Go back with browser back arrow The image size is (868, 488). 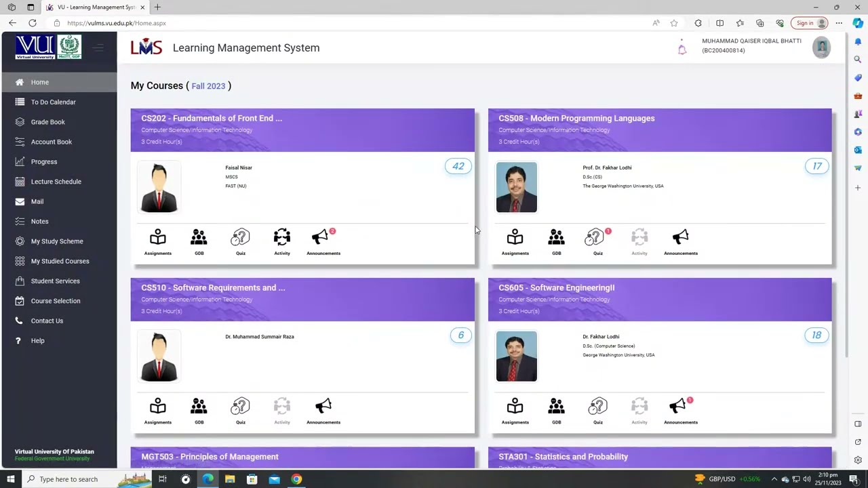[12, 23]
